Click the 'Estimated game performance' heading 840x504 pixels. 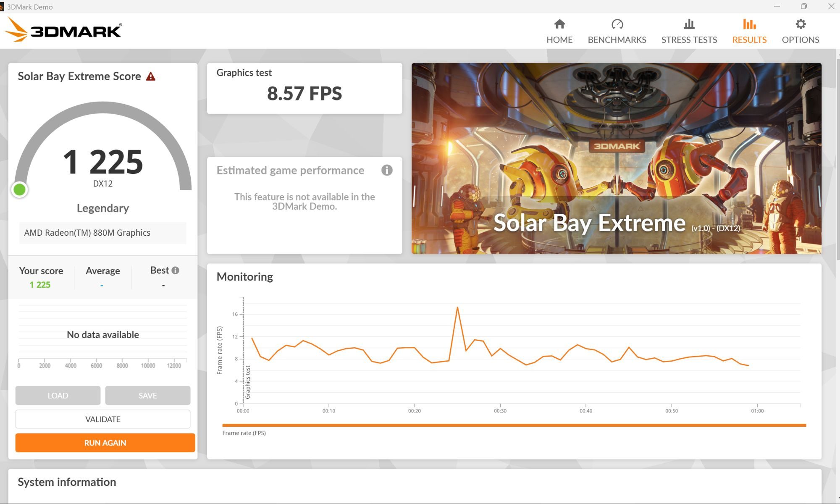click(x=290, y=170)
